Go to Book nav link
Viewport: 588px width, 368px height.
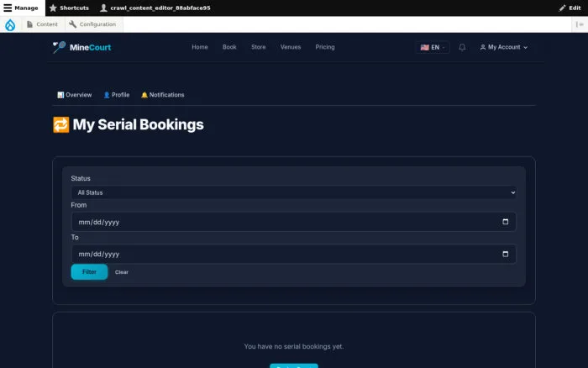click(x=229, y=47)
